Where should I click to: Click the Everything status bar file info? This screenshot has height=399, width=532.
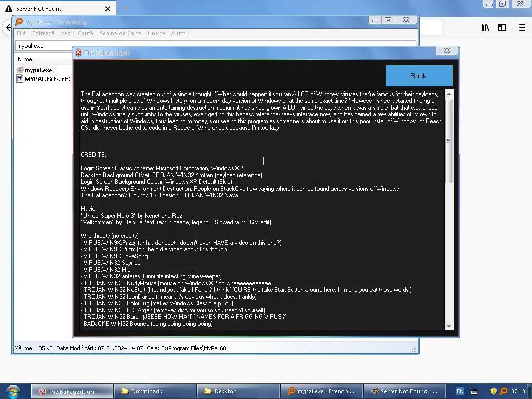point(120,348)
